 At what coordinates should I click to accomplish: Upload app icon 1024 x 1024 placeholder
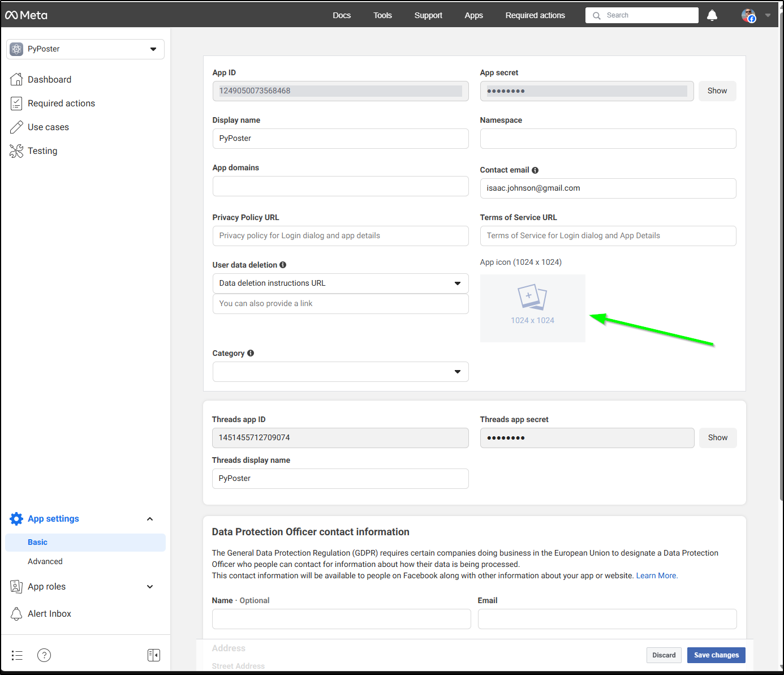[533, 308]
